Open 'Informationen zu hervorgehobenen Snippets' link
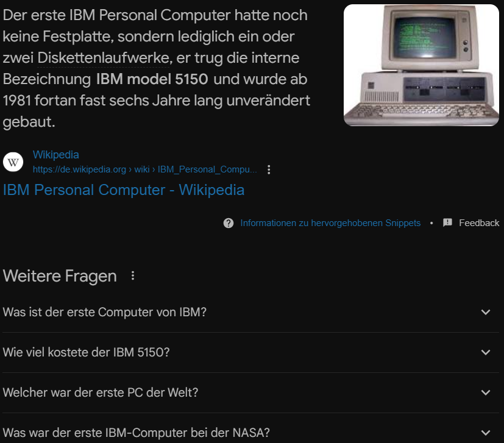 click(330, 223)
